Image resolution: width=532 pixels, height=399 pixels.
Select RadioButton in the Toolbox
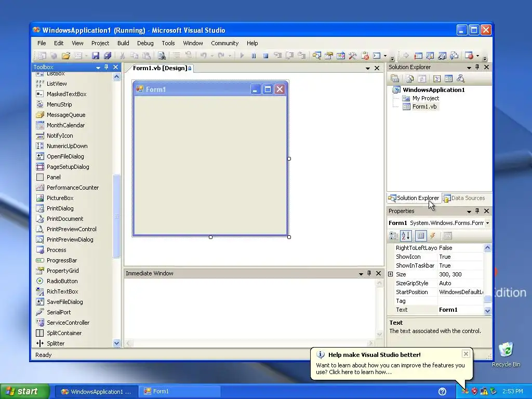[62, 281]
